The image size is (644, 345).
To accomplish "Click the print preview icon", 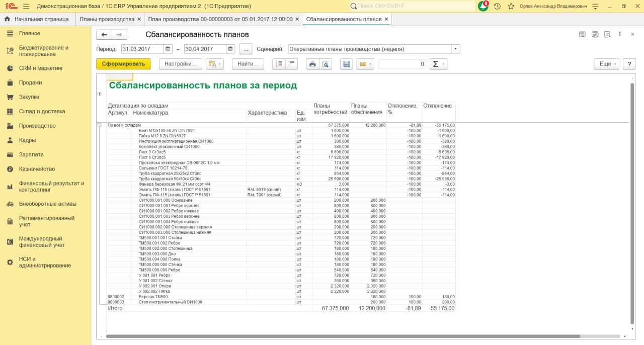I will [x=326, y=64].
